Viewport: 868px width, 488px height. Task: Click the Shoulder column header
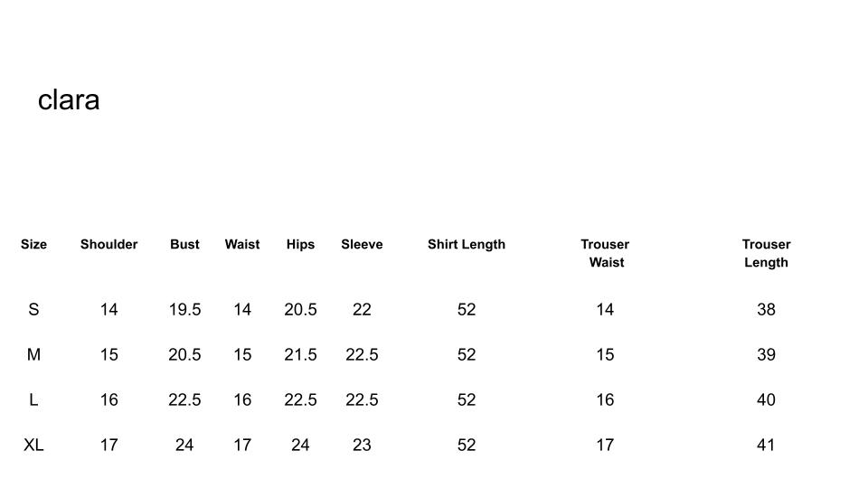coord(108,244)
